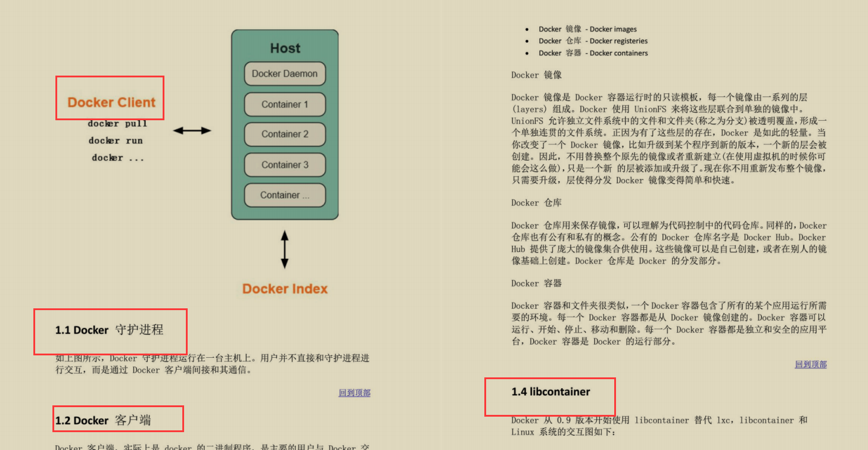
Task: Click the Docker 仓库 subheading
Action: point(536,203)
